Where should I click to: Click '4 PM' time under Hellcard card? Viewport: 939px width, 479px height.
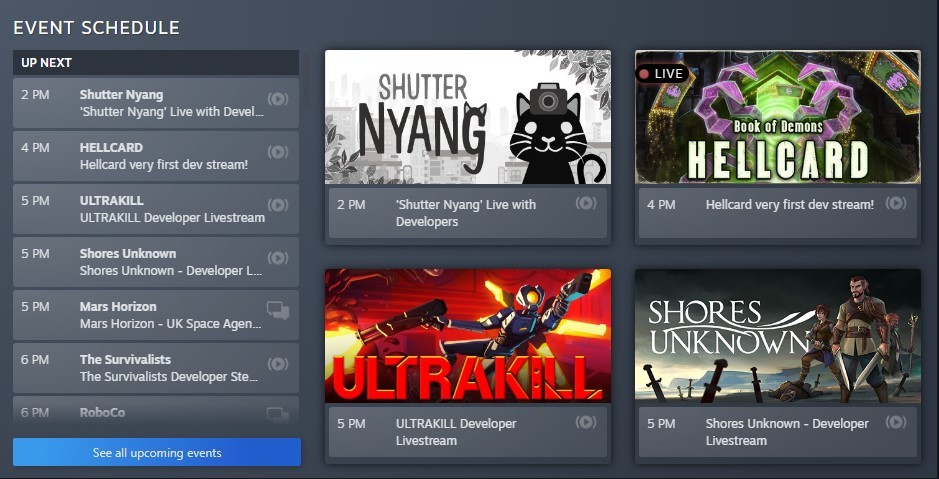[661, 204]
